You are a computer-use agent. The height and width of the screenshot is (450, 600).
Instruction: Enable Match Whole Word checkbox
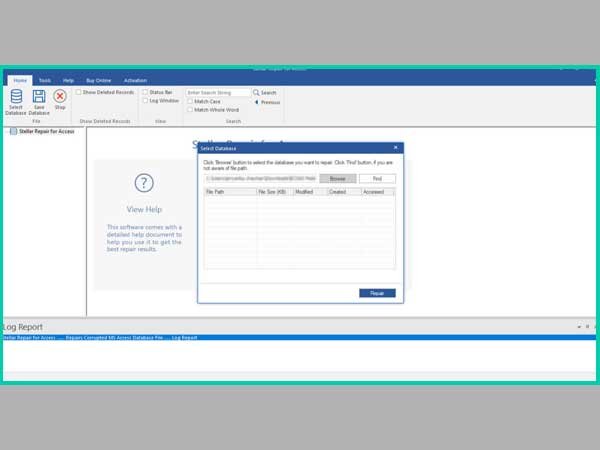(x=190, y=110)
